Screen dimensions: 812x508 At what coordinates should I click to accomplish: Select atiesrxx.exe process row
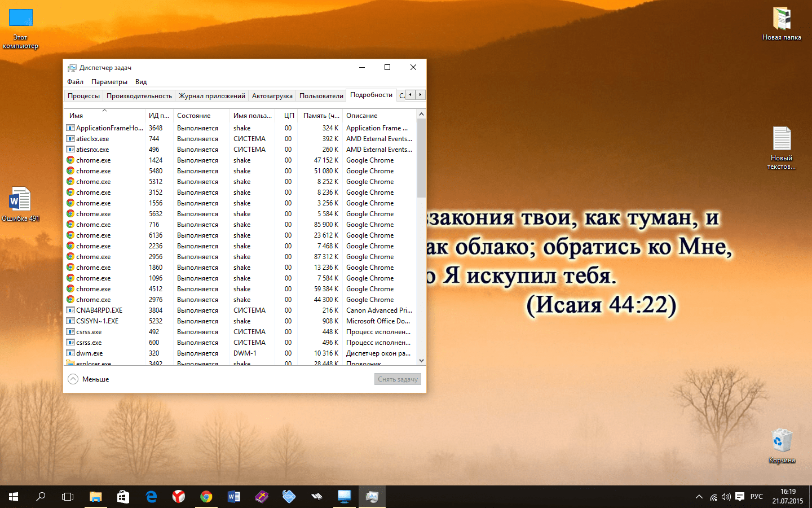tap(241, 150)
